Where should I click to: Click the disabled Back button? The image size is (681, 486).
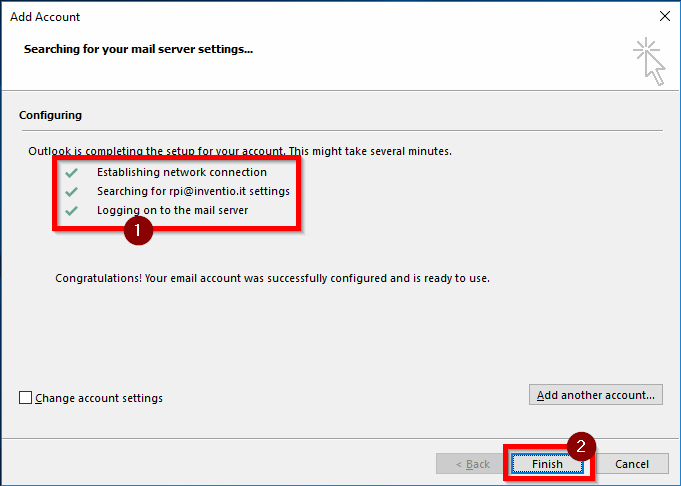pyautogui.click(x=472, y=464)
